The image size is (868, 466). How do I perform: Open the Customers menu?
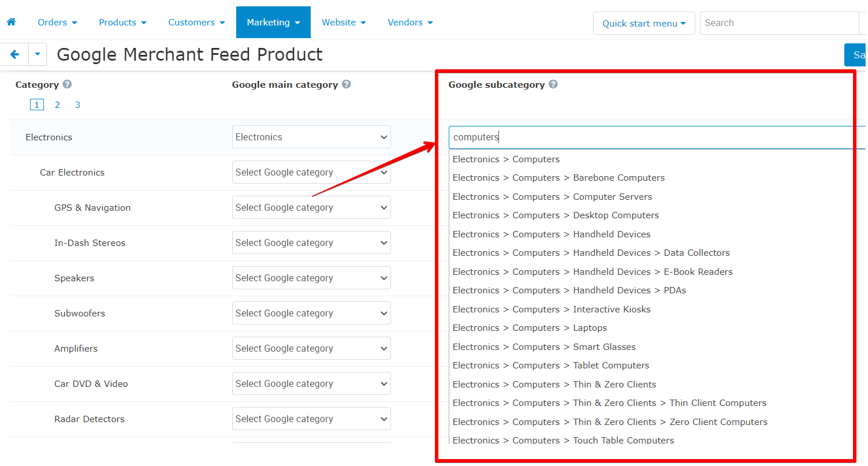coord(196,23)
